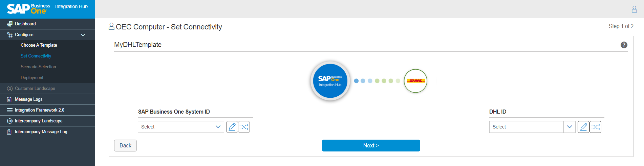Click the DHL logo circle

tap(415, 81)
